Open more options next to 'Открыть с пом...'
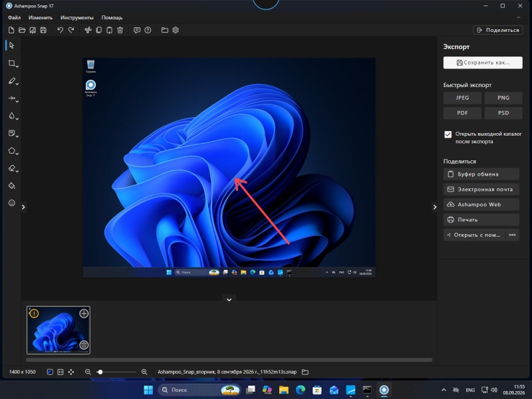The image size is (532, 399). tap(512, 235)
